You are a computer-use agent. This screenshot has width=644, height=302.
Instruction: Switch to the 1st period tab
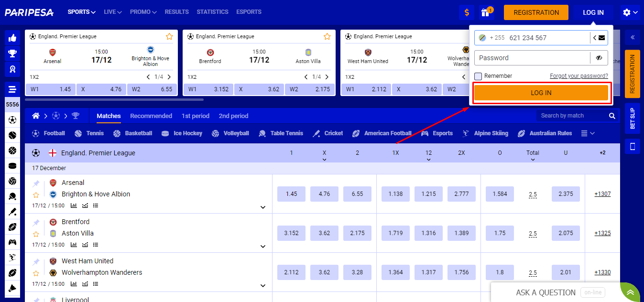196,116
